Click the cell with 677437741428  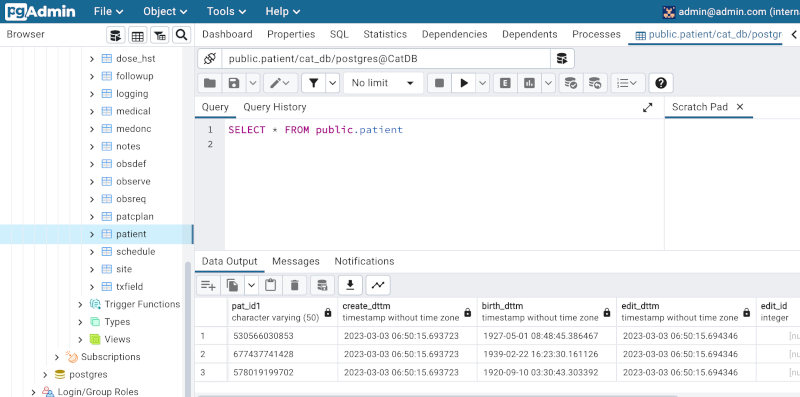tap(282, 354)
